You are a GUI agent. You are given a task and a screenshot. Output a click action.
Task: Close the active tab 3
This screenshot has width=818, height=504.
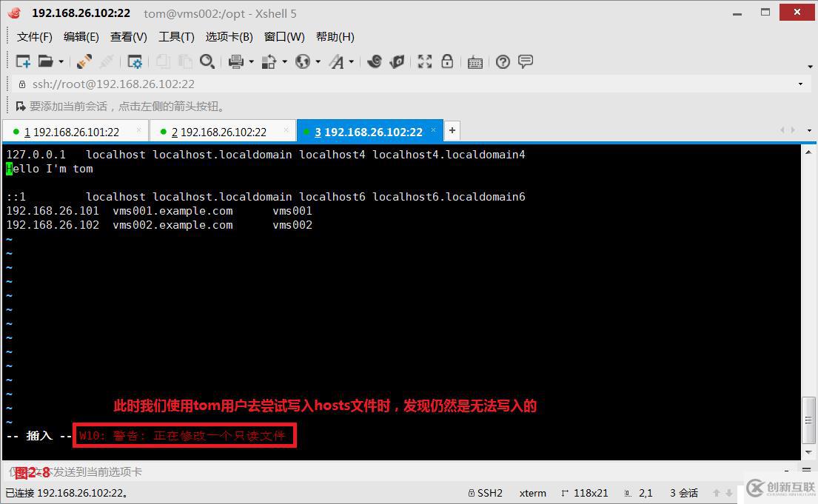point(433,130)
